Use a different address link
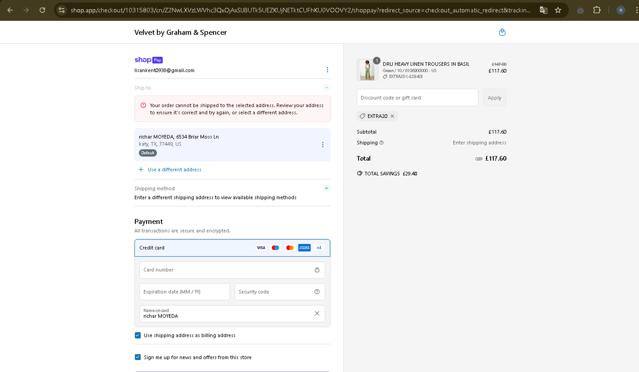Viewport: 639px width, 372px height. coord(174,169)
